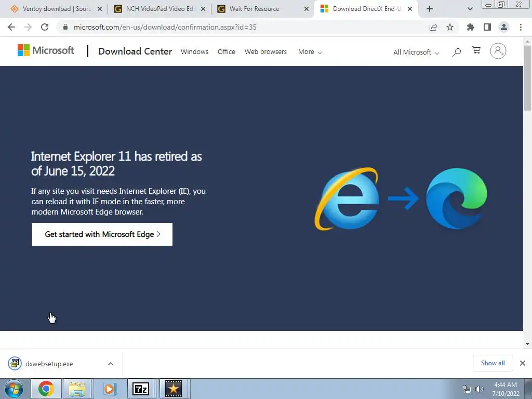Click the page scrollbar up arrow

528,41
